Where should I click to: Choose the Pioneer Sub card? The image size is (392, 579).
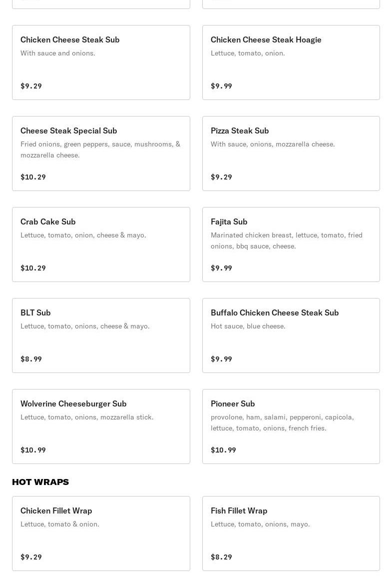(291, 426)
